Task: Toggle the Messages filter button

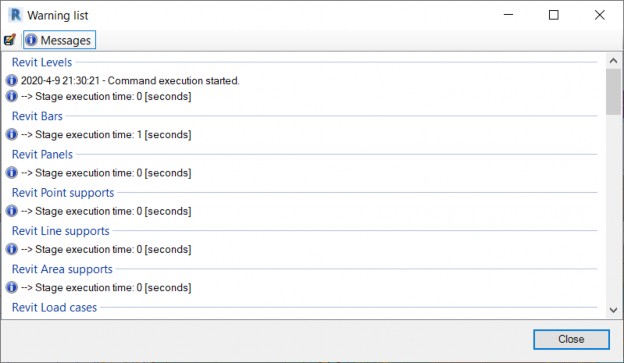Action: point(59,40)
